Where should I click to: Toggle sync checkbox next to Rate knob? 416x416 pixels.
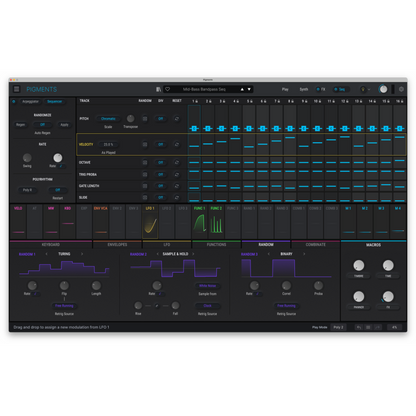(x=61, y=166)
